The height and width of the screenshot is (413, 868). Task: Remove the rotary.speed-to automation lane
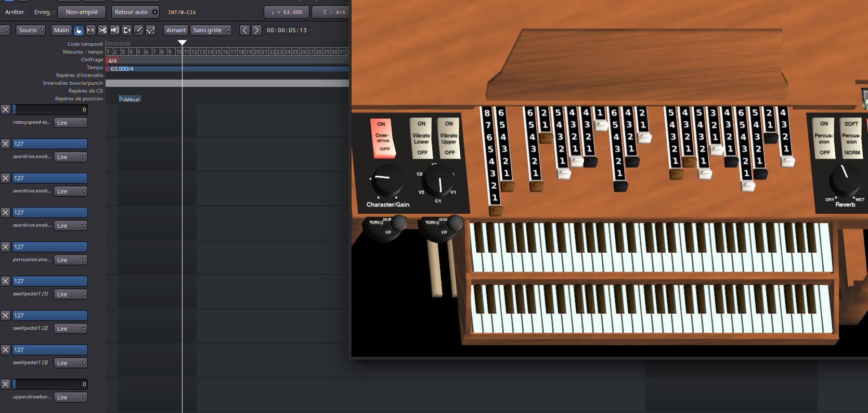pos(5,109)
